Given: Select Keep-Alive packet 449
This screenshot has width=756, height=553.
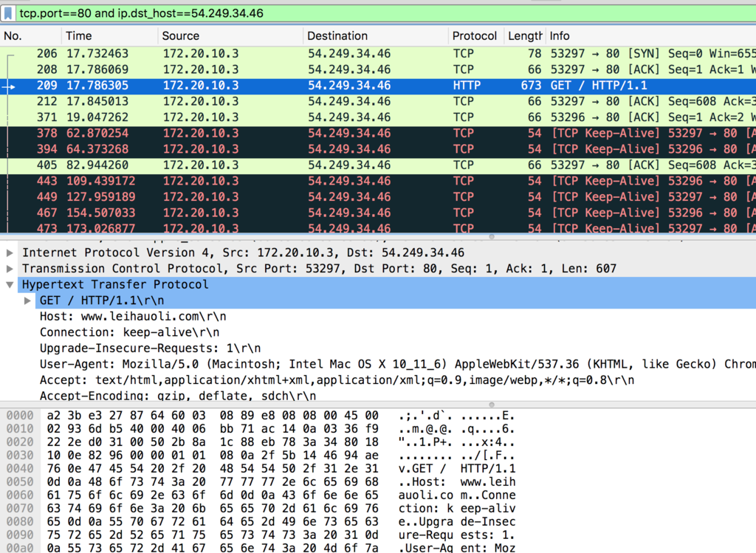Looking at the screenshot, I should [x=378, y=197].
